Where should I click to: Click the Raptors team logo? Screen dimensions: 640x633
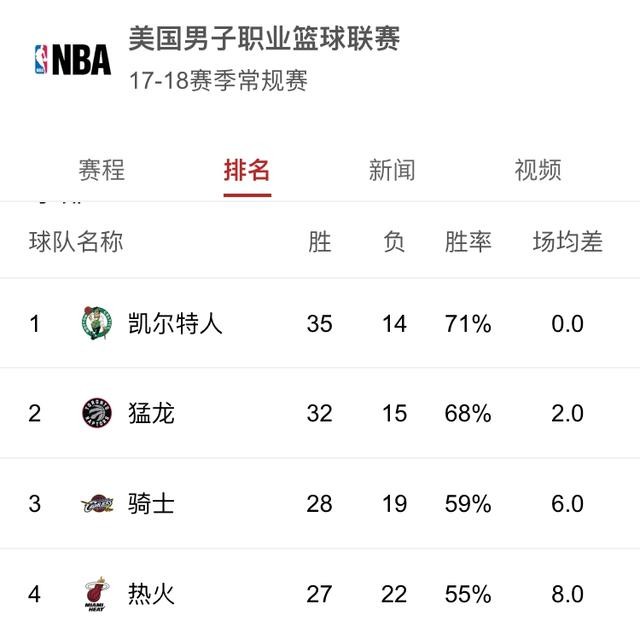(x=97, y=413)
